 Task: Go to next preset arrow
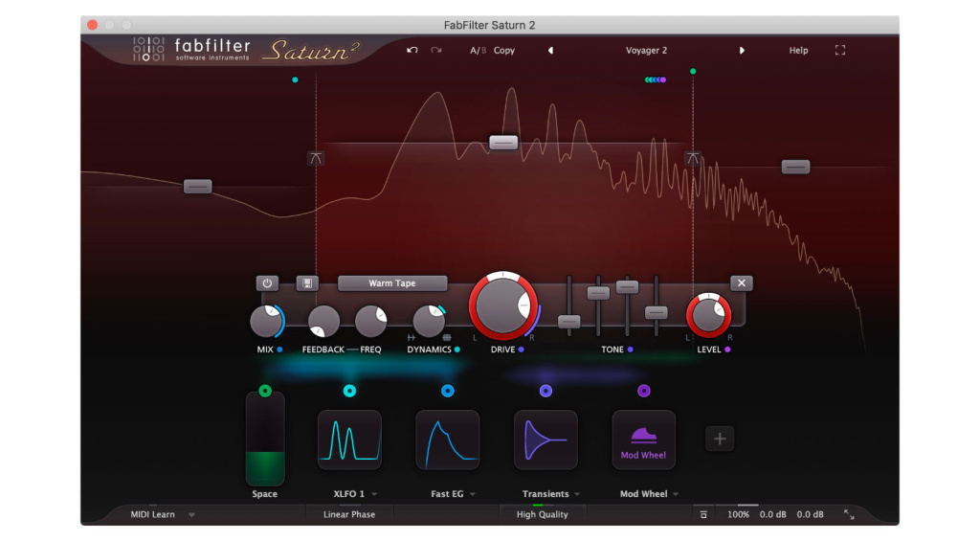pos(742,51)
